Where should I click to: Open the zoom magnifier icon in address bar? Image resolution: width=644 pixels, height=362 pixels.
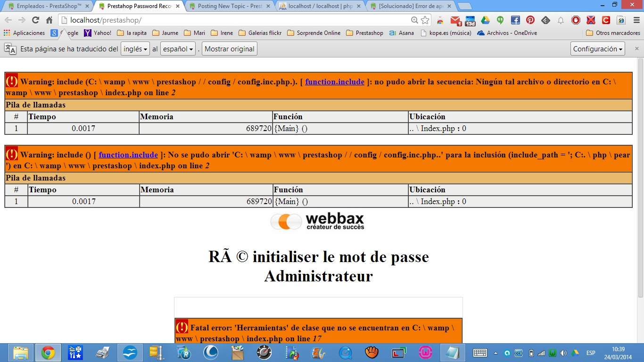pyautogui.click(x=414, y=20)
